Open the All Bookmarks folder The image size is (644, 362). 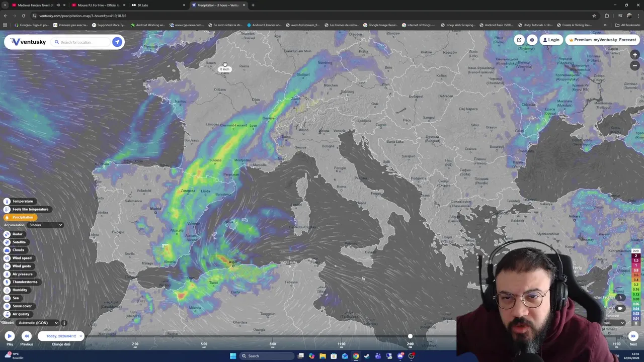627,25
